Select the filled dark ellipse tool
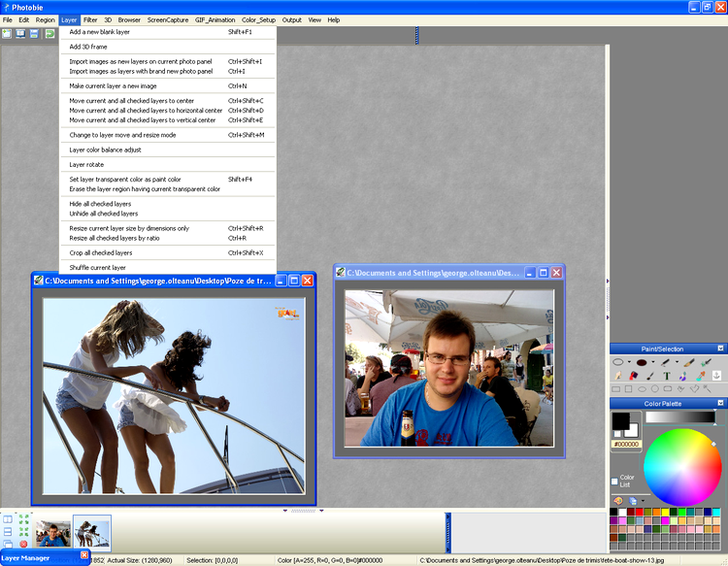The height and width of the screenshot is (566, 728). click(x=642, y=362)
